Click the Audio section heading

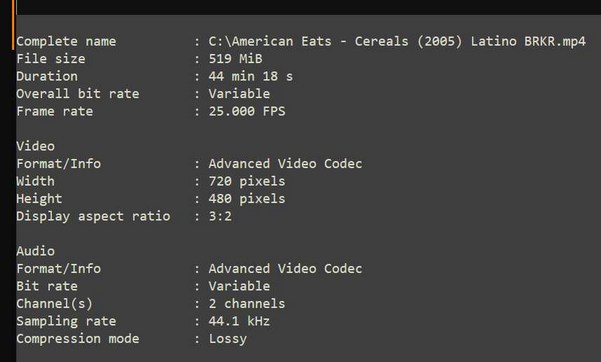point(35,251)
